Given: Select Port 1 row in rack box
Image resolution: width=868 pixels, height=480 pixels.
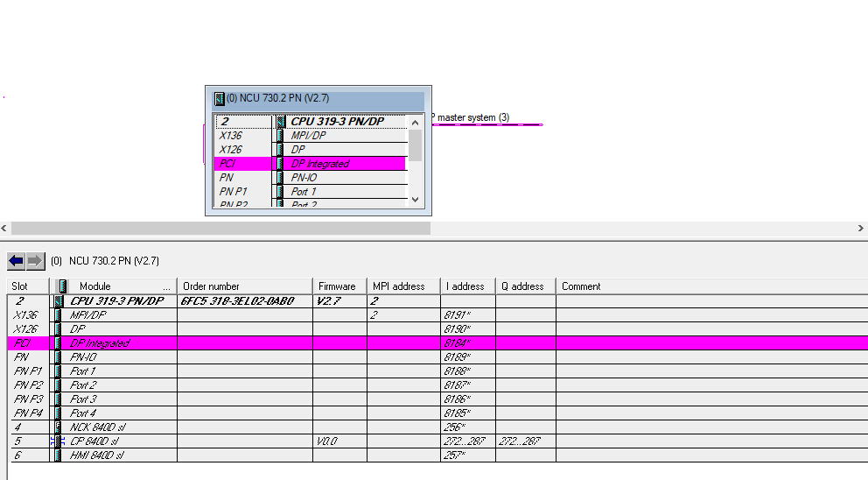Looking at the screenshot, I should coord(311,192).
